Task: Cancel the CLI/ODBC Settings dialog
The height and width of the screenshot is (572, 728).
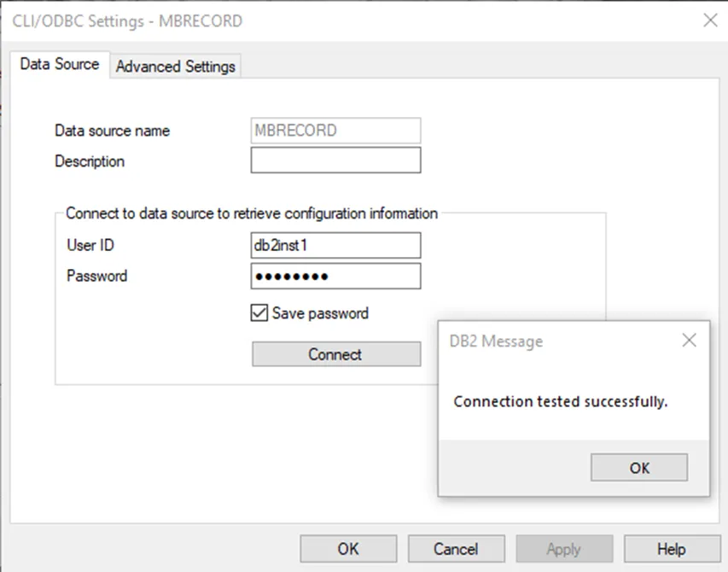Action: click(456, 549)
